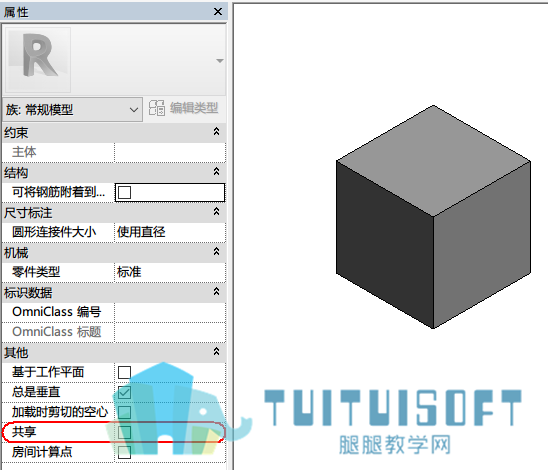Screen dimensions: 548x470
Task: Open the type selector dropdown arrow
Action: click(219, 61)
